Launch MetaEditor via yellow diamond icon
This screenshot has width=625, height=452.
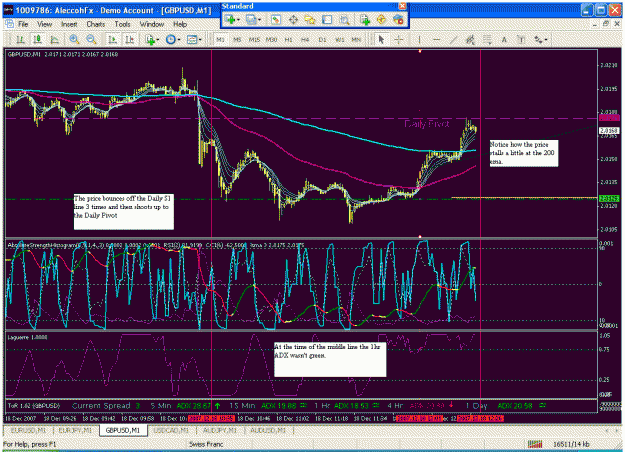tap(381, 20)
